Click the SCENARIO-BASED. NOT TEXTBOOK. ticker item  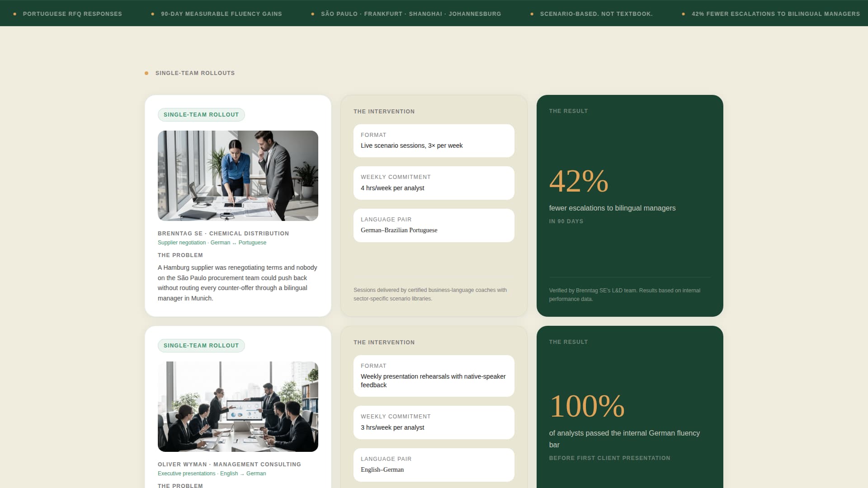[597, 14]
